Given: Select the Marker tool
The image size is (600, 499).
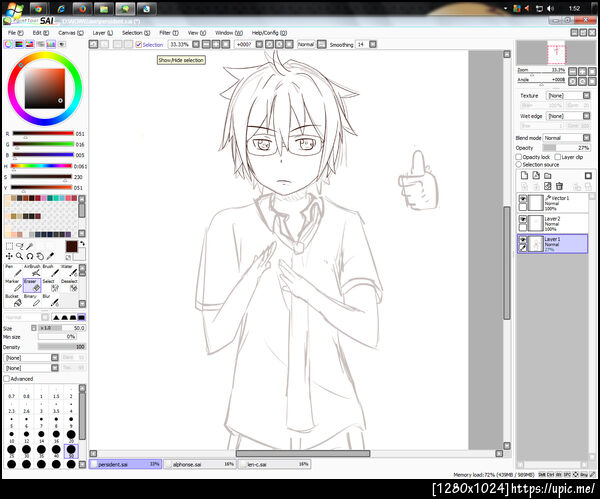Looking at the screenshot, I should point(13,285).
